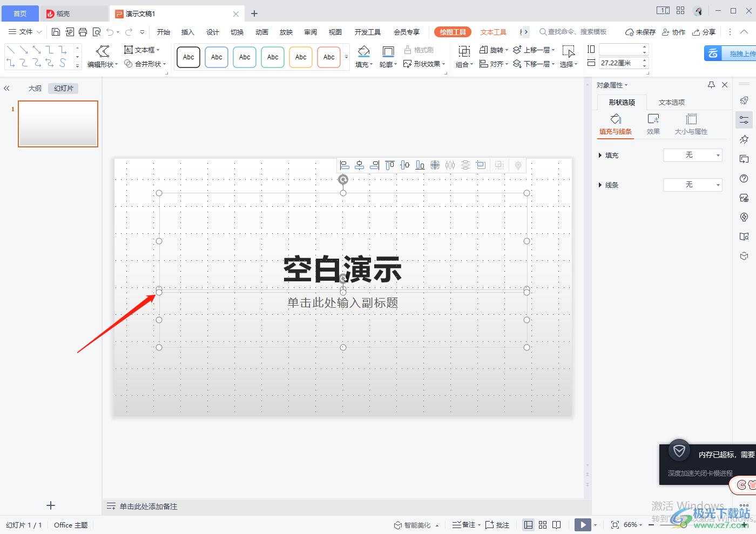Click the 合并形状 merge shapes tool

pyautogui.click(x=145, y=64)
